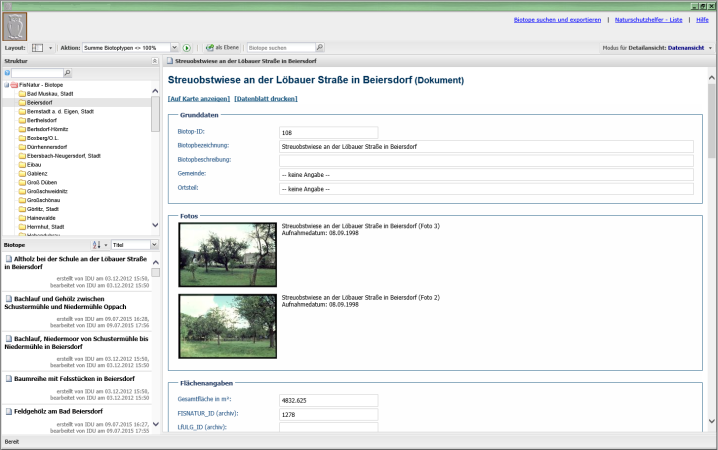
Task: Open the Hilfe link
Action: click(x=702, y=20)
